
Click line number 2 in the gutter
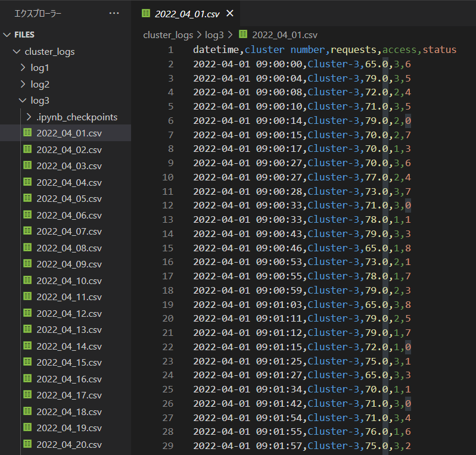pos(170,64)
